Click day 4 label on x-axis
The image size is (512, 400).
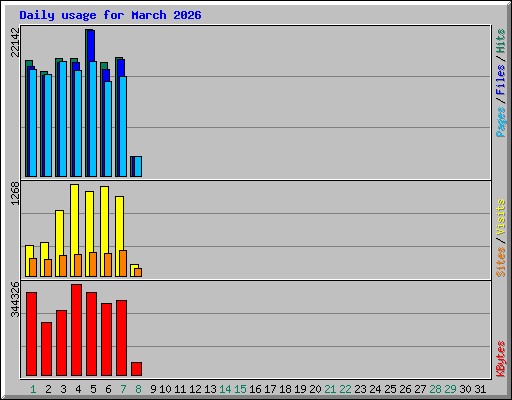pos(78,389)
